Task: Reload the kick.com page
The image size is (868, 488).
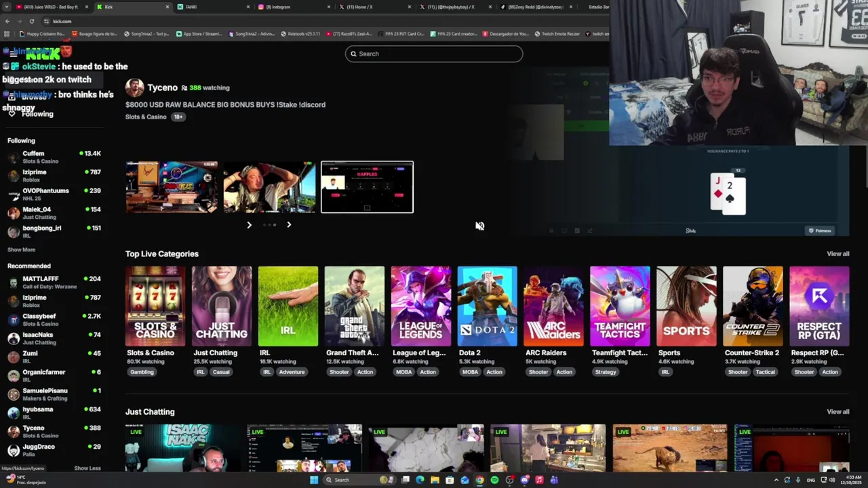Action: coord(31,21)
